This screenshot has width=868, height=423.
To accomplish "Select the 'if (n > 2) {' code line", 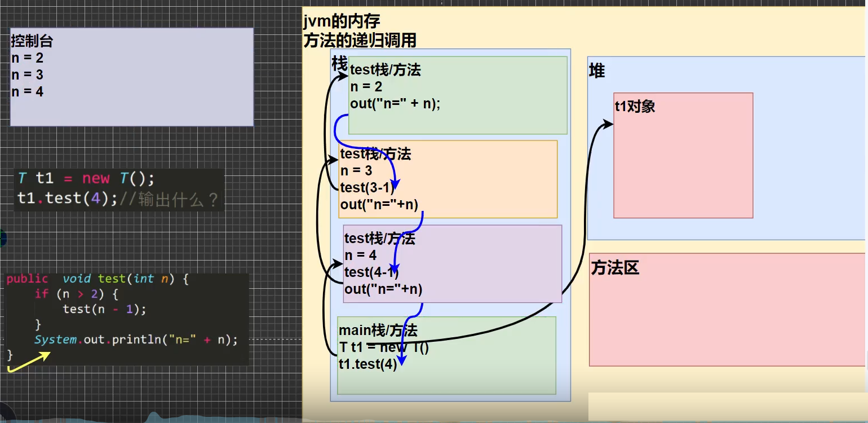I will [76, 294].
